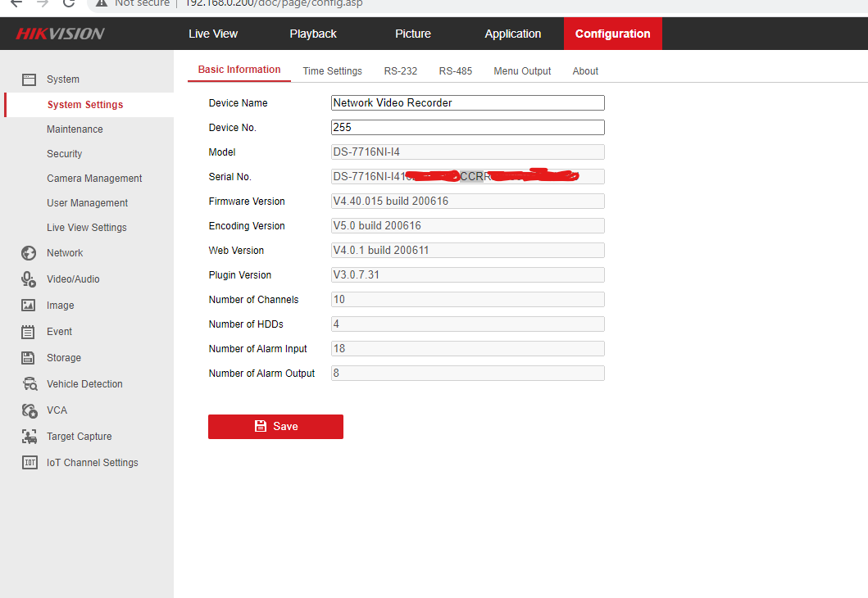Expand the VCA section in sidebar
This screenshot has height=598, width=868.
[x=57, y=410]
